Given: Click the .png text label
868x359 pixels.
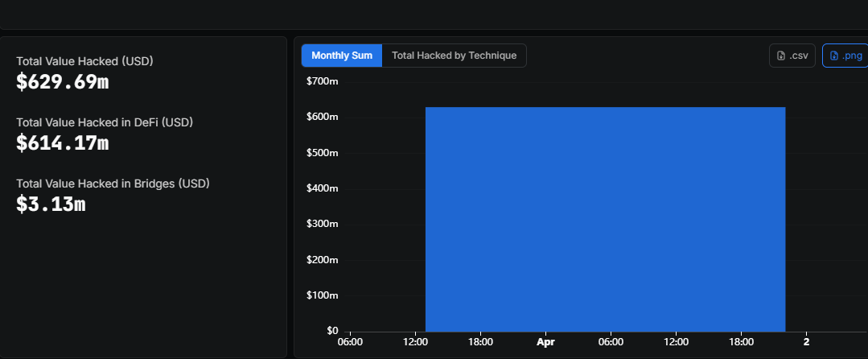Looking at the screenshot, I should [852, 56].
